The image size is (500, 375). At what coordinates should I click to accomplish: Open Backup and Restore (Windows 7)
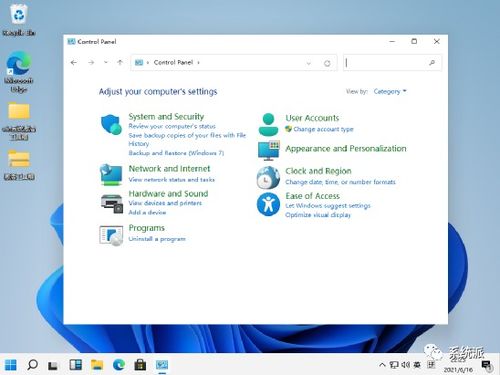tap(176, 153)
